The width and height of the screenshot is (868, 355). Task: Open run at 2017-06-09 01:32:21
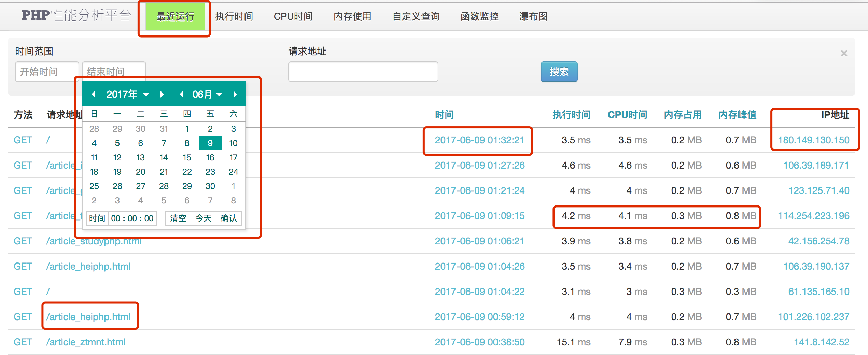click(x=479, y=140)
